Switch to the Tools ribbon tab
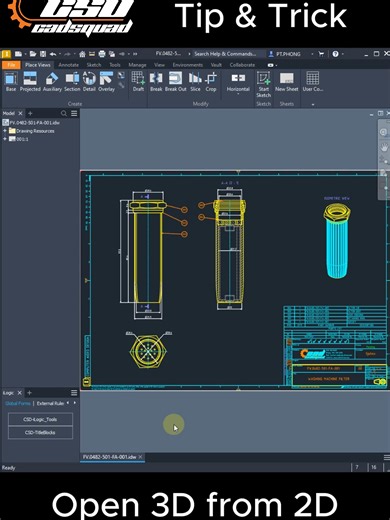Image resolution: width=390 pixels, height=520 pixels. coord(115,65)
